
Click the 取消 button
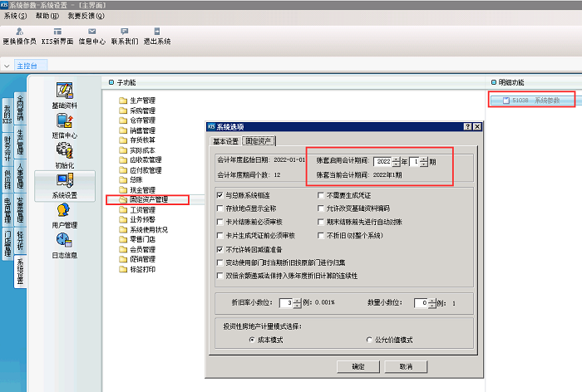click(405, 365)
